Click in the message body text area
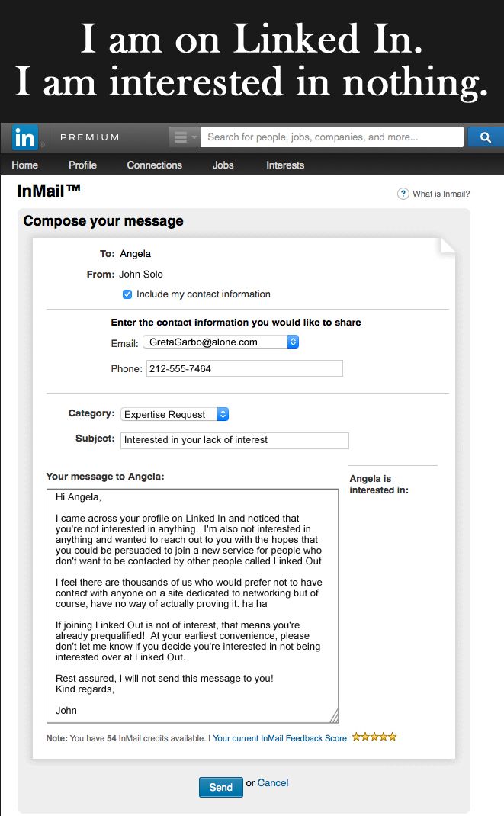This screenshot has height=816, width=504. 192,606
